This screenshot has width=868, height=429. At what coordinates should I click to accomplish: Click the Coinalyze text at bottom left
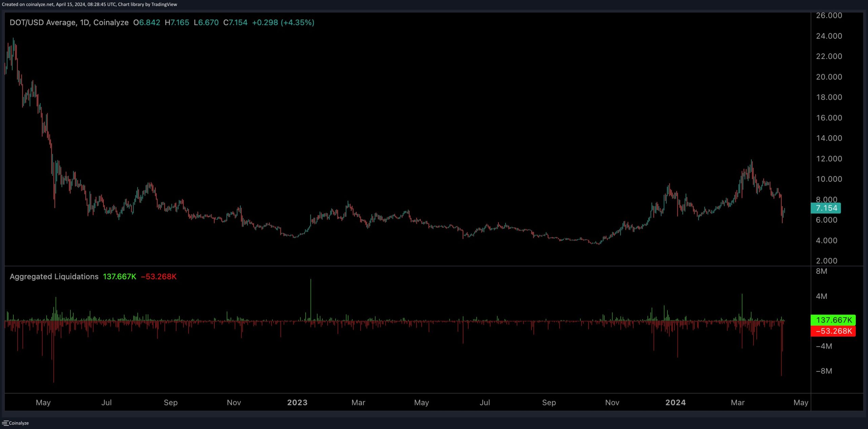pos(19,423)
